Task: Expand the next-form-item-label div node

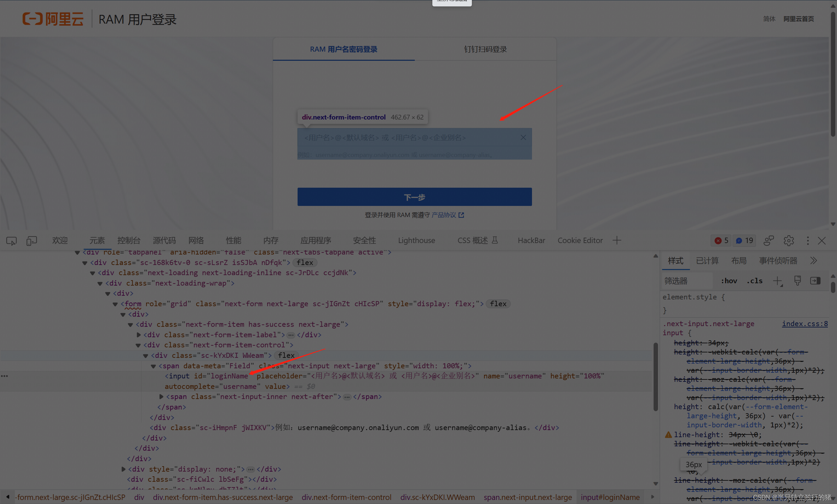Action: (138, 335)
